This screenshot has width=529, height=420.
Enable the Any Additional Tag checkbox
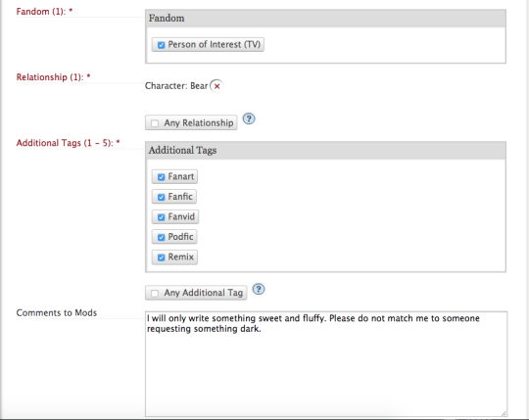click(x=155, y=294)
